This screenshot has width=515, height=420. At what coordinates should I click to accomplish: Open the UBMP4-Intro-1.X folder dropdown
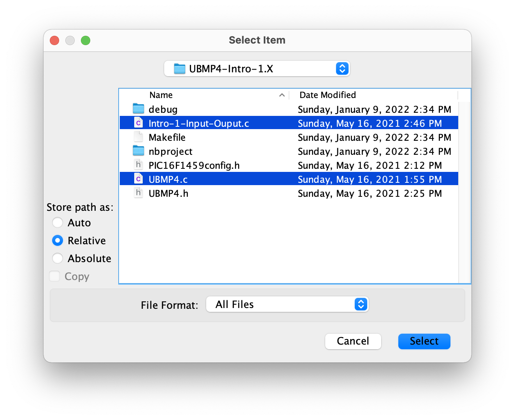pyautogui.click(x=342, y=68)
